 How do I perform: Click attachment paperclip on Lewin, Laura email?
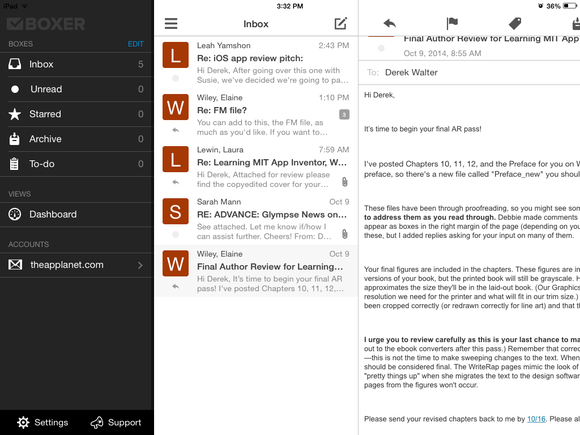tap(344, 182)
